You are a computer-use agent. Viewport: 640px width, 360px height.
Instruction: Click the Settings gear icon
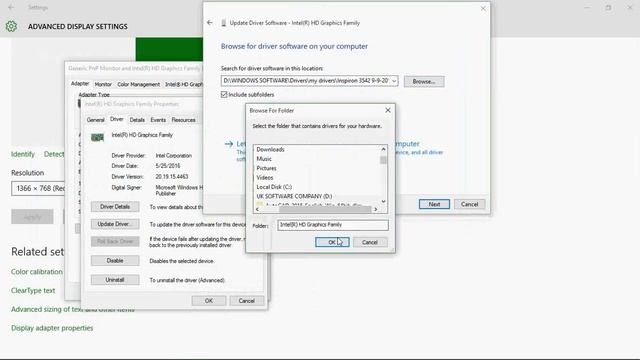(x=11, y=27)
